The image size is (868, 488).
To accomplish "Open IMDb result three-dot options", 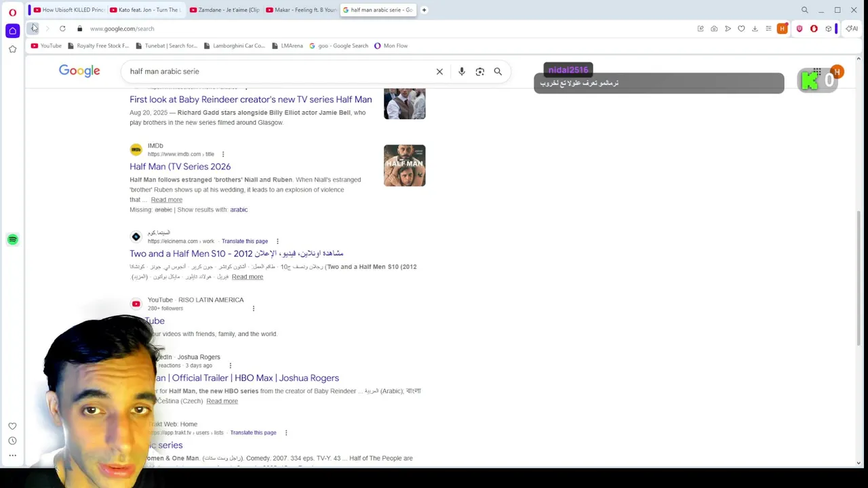I will click(223, 154).
